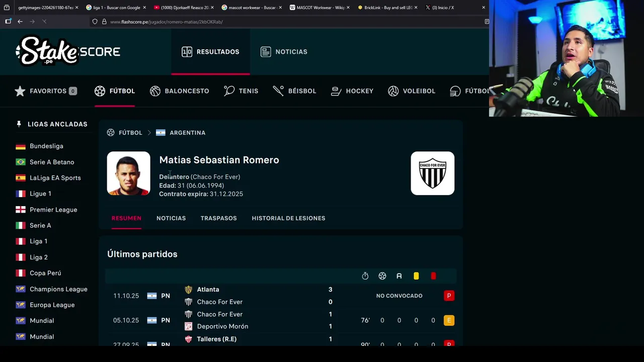Open Premier League in sidebar
This screenshot has height=362, width=644.
point(53,210)
